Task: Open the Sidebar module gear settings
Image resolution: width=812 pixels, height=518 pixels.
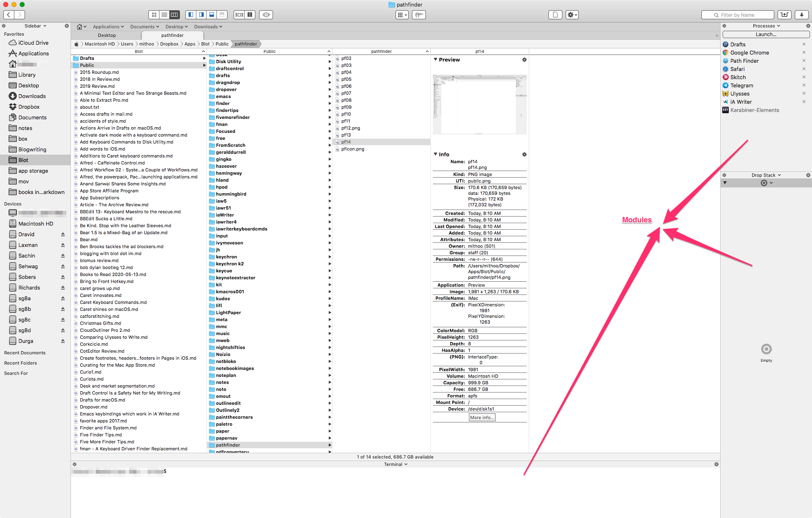Action: 4,26
